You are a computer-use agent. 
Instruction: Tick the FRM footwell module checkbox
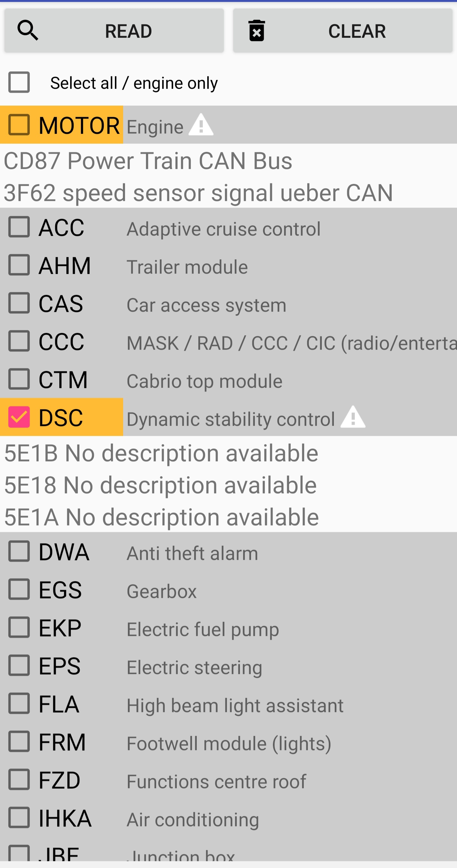[19, 742]
